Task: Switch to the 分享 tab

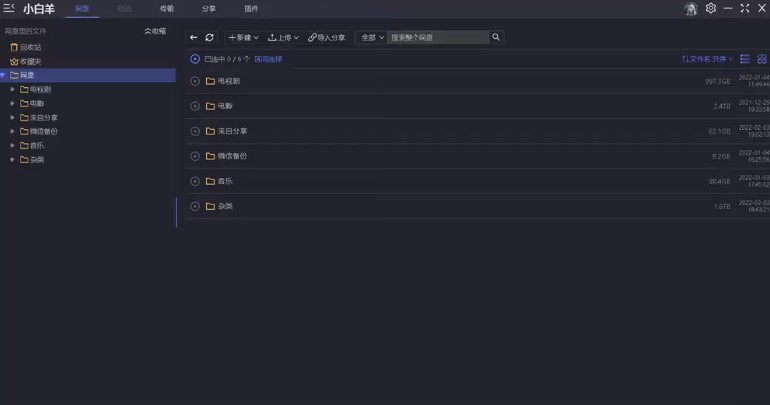Action: [x=209, y=9]
